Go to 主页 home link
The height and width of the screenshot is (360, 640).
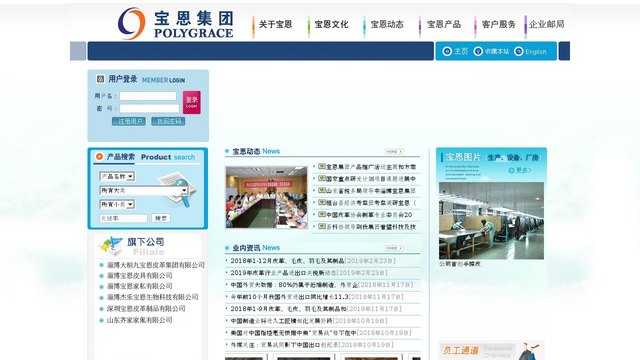(461, 51)
